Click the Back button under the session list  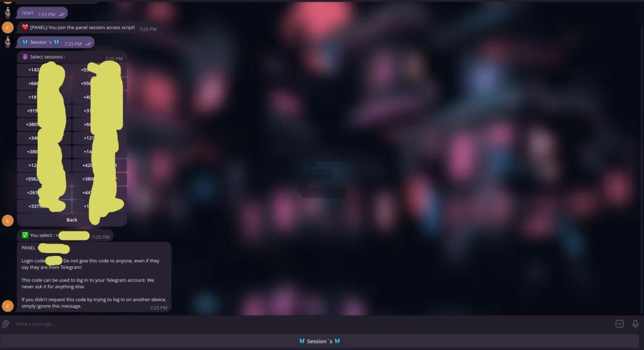pos(72,220)
